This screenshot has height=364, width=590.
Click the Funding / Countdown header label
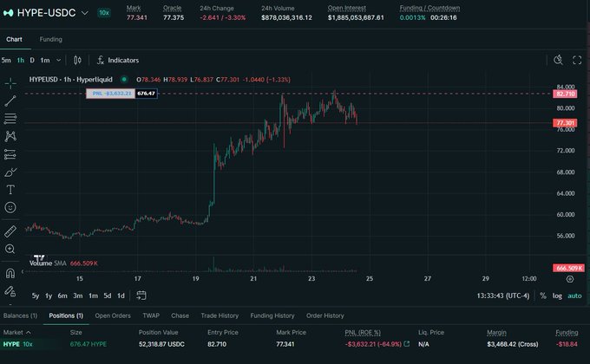point(429,8)
